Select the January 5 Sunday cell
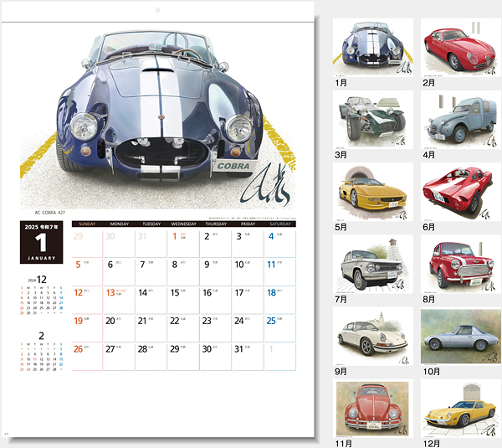 (87, 272)
